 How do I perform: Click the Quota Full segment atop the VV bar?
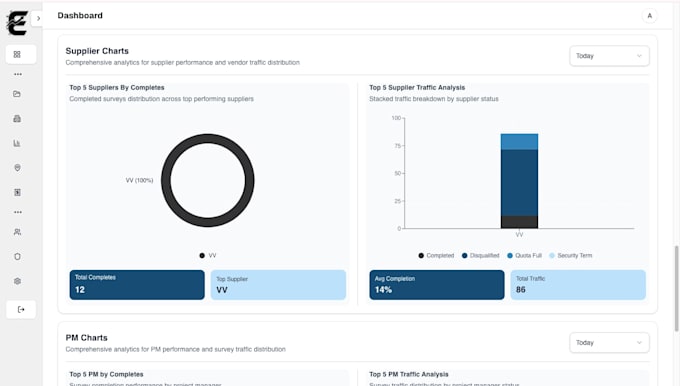tap(519, 142)
